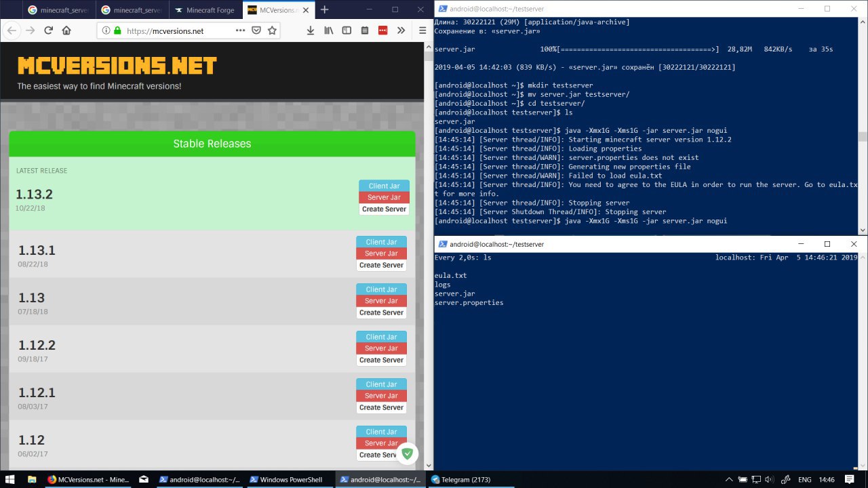Screen dimensions: 868x488
Task: Download Client Jar for 1.13.1
Action: point(381,242)
